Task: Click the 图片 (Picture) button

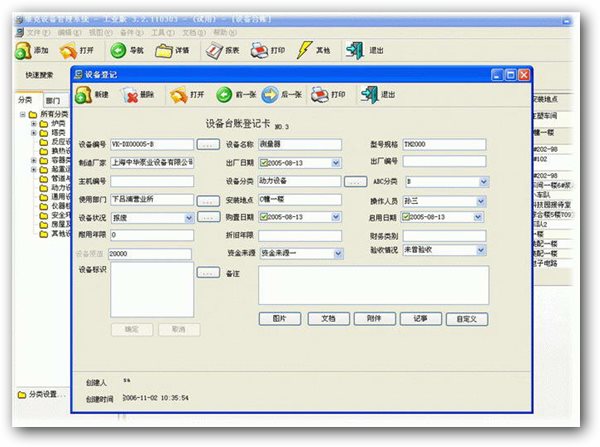Action: tap(280, 318)
